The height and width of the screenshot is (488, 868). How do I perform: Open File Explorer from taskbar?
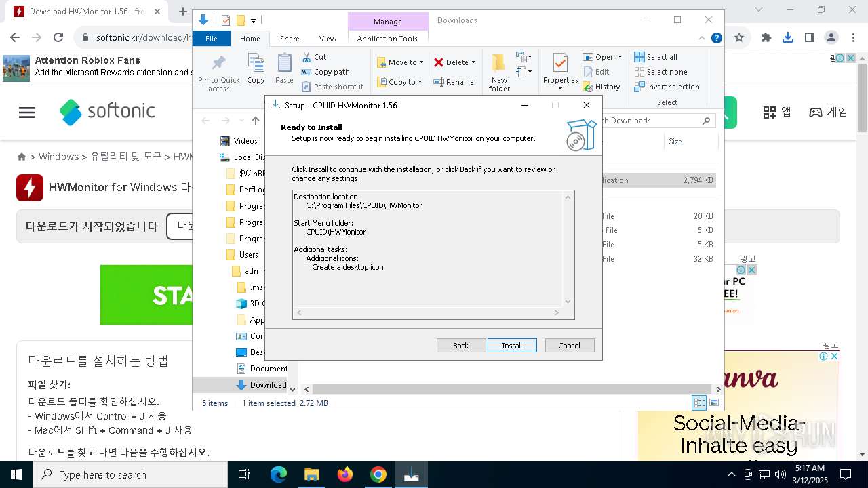312,474
